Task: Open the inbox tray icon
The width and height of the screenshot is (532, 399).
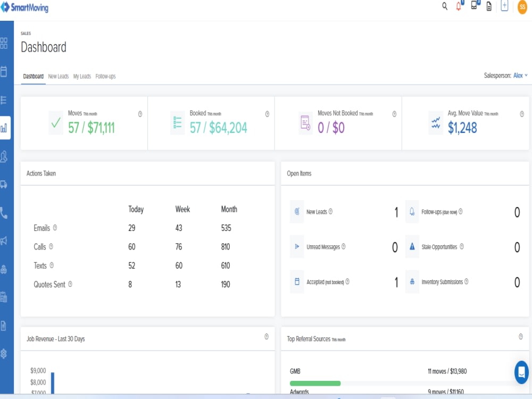Action: (474, 5)
